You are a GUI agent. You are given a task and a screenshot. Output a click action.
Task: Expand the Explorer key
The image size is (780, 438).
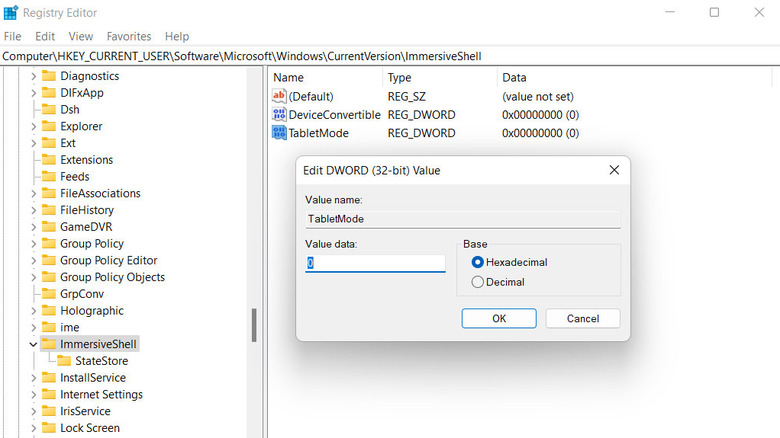(x=33, y=126)
